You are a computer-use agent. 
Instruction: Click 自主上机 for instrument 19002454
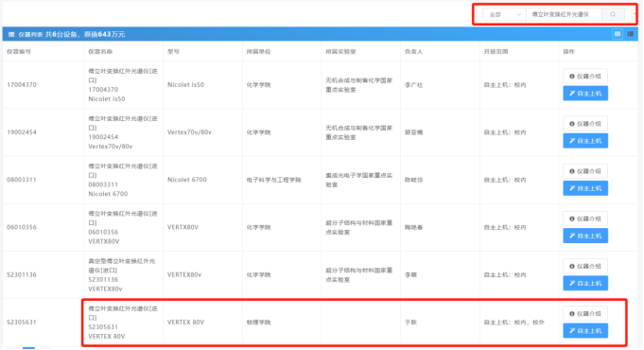585,141
